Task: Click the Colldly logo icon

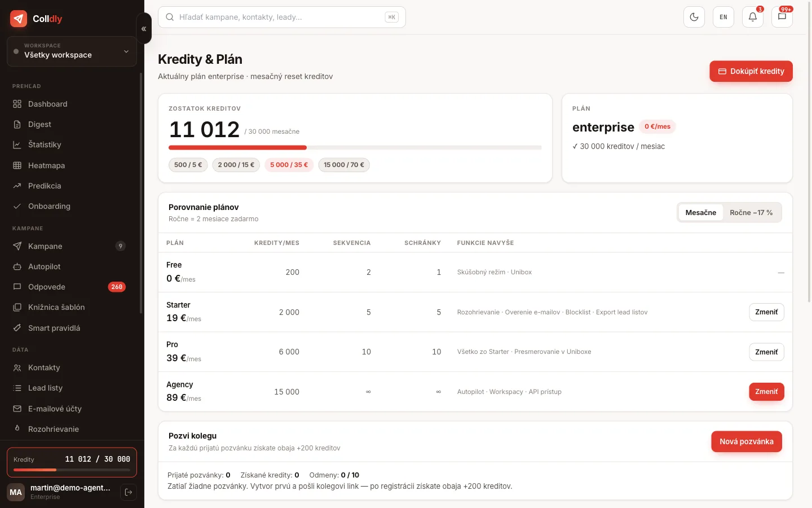Action: (19, 19)
